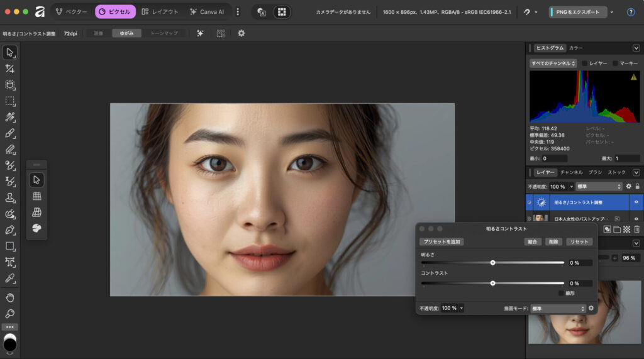Viewport: 644px width, 359px height.
Task: Click the trash icon in Layers panel
Action: [x=636, y=229]
